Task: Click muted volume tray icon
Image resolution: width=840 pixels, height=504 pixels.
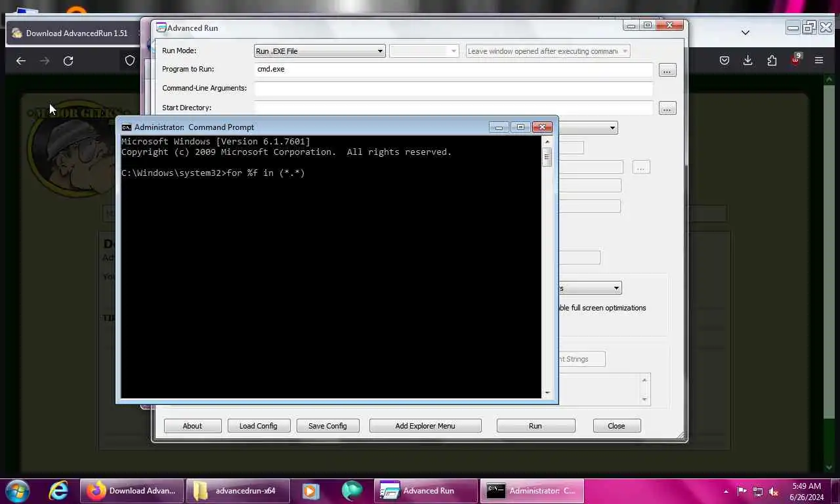Action: pyautogui.click(x=774, y=492)
